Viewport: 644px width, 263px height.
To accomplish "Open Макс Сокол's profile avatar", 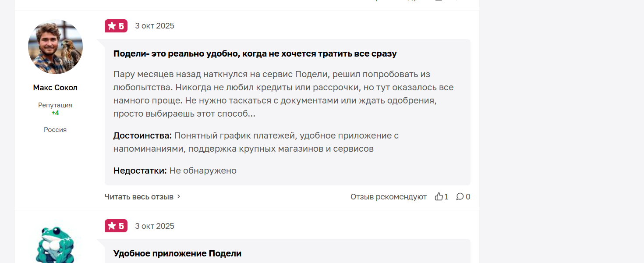I will pos(55,46).
